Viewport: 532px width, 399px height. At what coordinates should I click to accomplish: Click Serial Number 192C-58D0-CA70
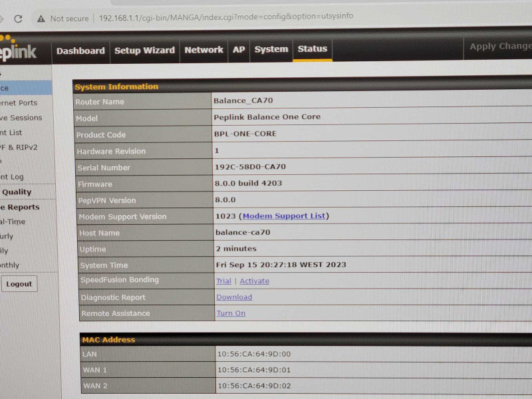point(250,167)
